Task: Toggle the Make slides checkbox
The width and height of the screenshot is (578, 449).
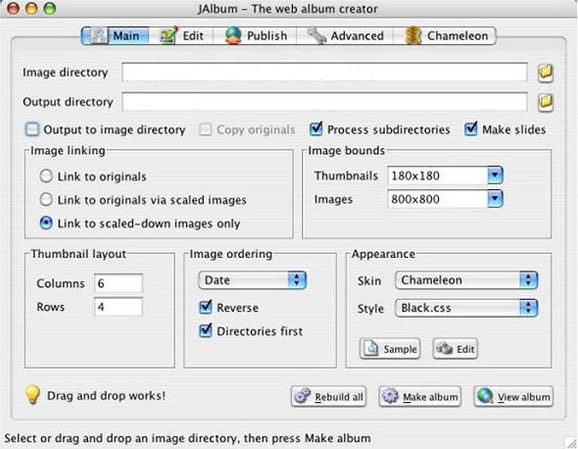Action: pos(471,129)
